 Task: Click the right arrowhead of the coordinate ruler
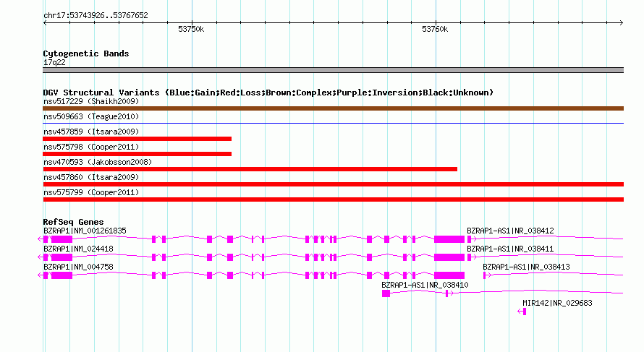[x=622, y=23]
